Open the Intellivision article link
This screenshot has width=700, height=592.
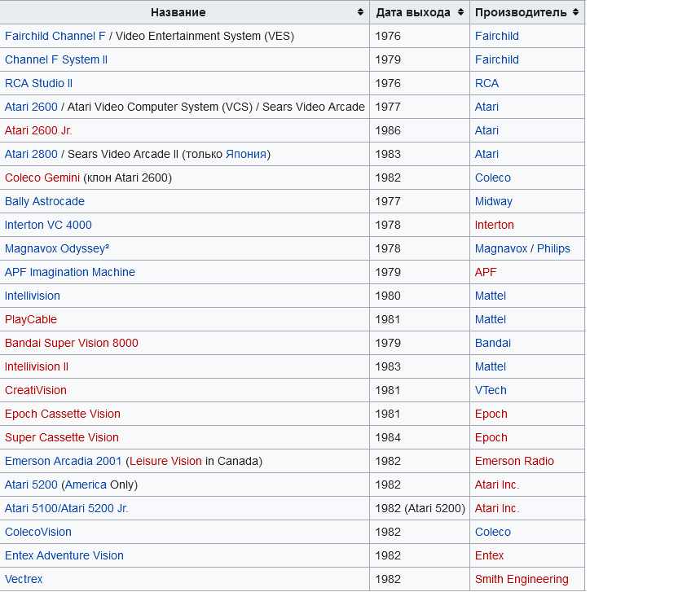[32, 296]
